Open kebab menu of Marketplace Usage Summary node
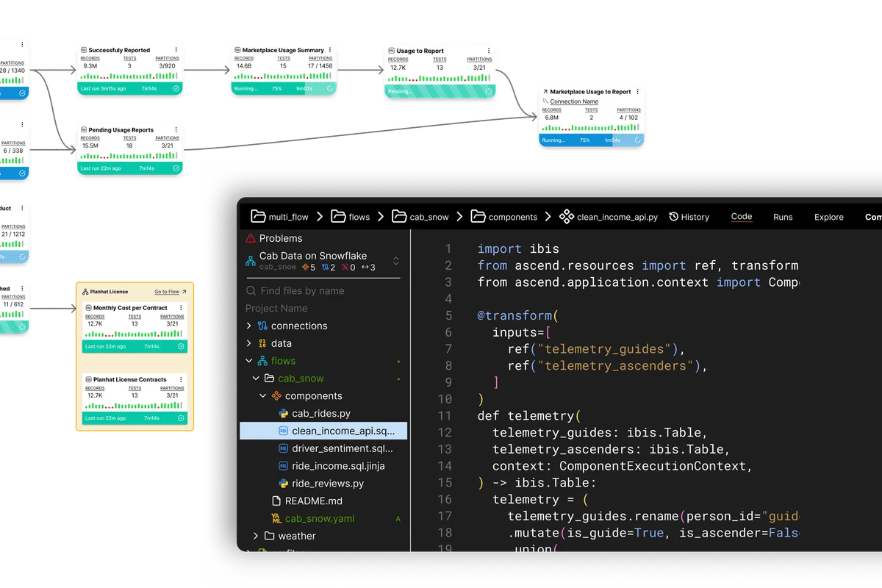The image size is (882, 588). tap(330, 50)
